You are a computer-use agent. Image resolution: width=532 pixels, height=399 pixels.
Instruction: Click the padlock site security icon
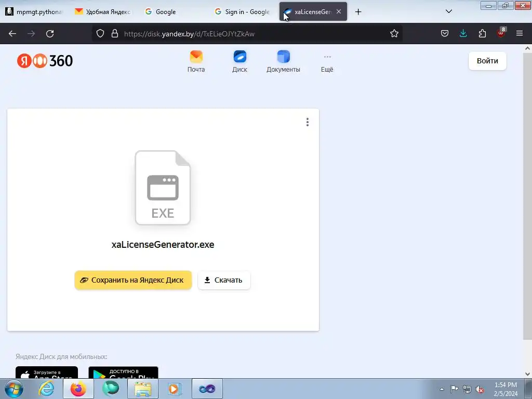(x=115, y=34)
